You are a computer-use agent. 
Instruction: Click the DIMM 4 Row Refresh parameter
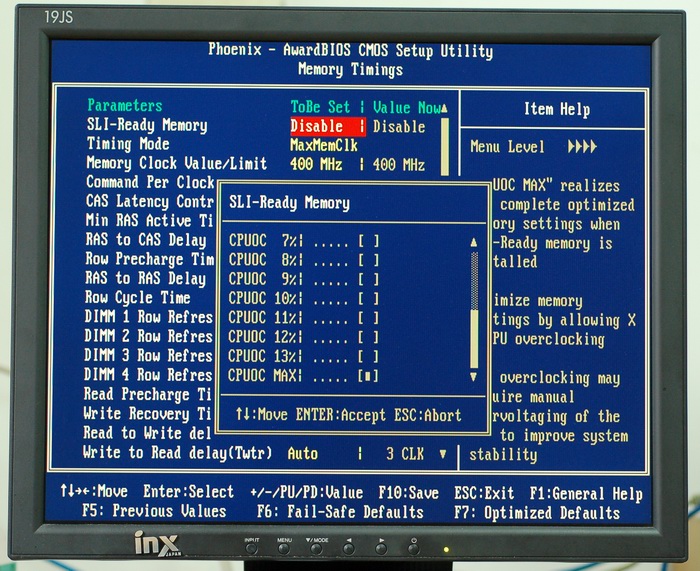pos(148,375)
